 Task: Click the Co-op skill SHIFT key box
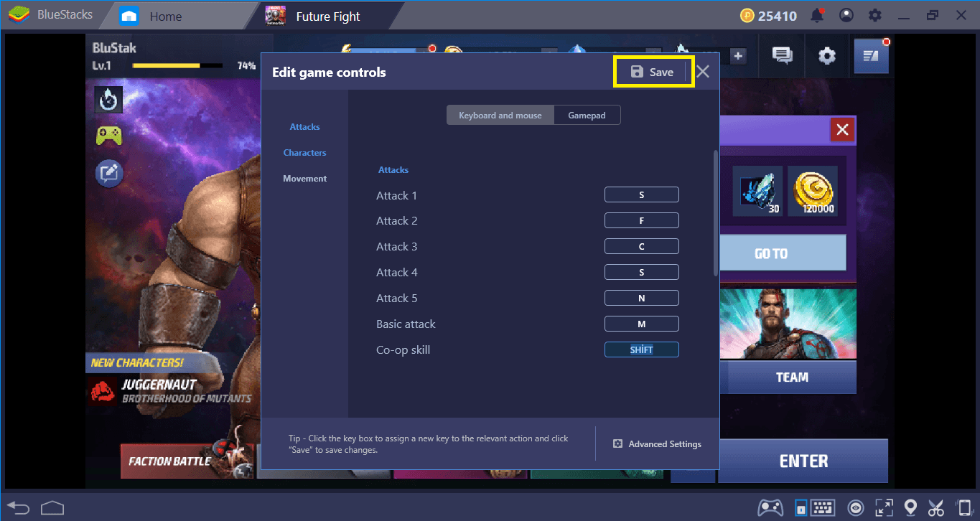[641, 350]
